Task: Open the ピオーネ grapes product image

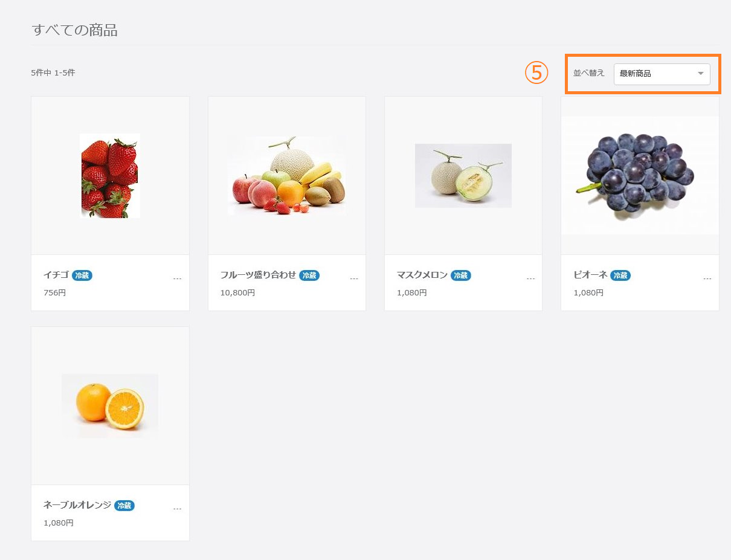Action: coord(639,175)
